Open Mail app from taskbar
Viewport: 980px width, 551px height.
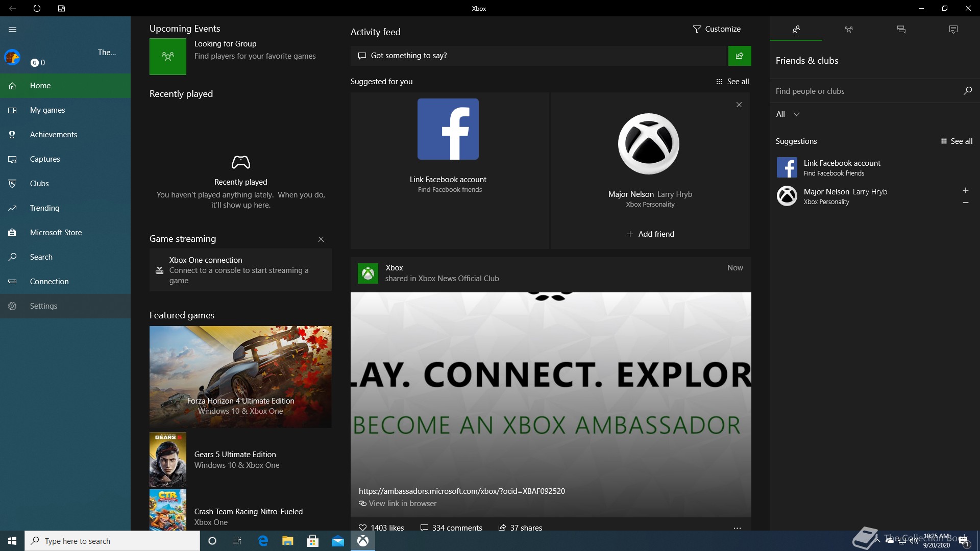pos(338,541)
